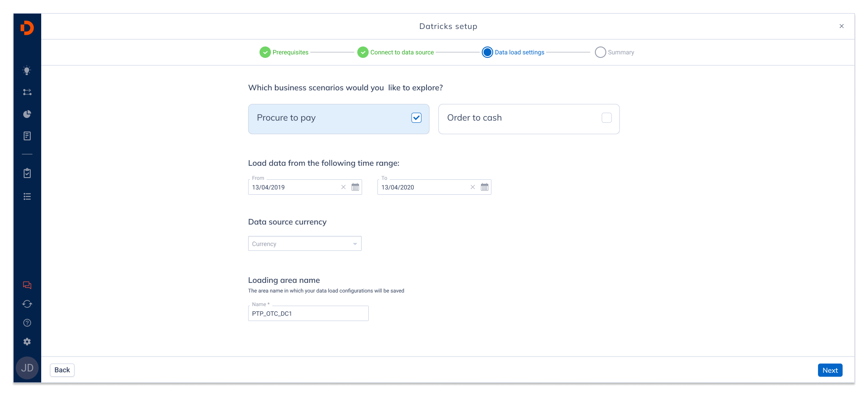Screen dimensions: 868x396
Task: Open the document report icon in sidebar
Action: tap(27, 136)
